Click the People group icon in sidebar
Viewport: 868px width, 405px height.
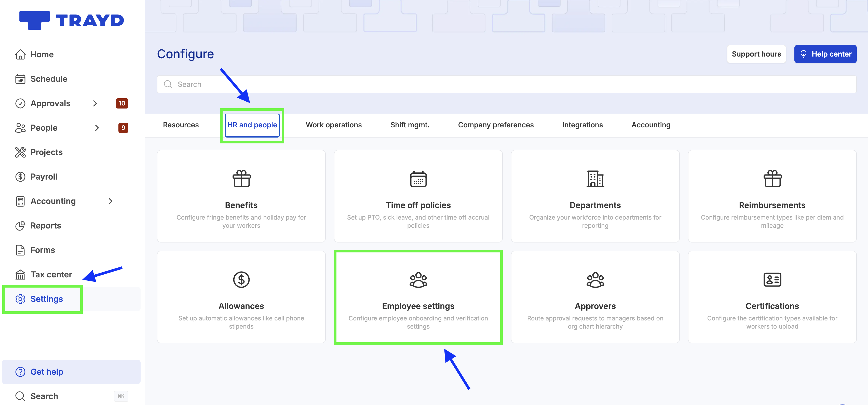pos(20,128)
